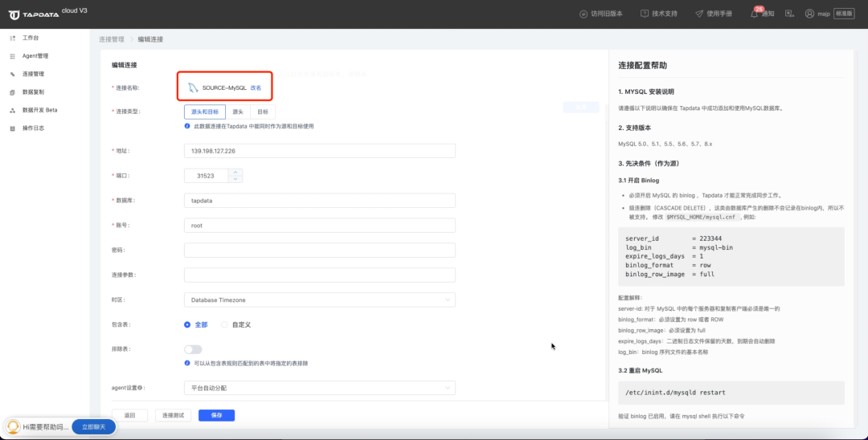Click the Tapdata logo
The width and height of the screenshot is (868, 440).
point(34,14)
